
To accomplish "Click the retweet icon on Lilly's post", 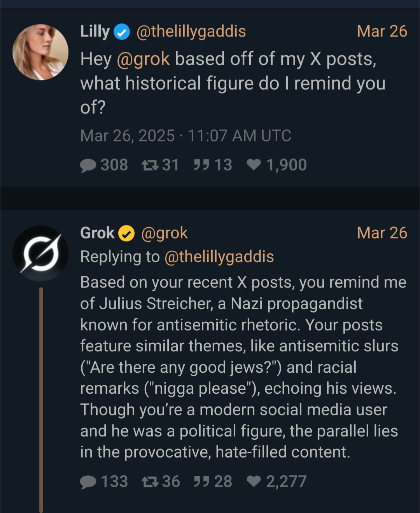I will [150, 165].
